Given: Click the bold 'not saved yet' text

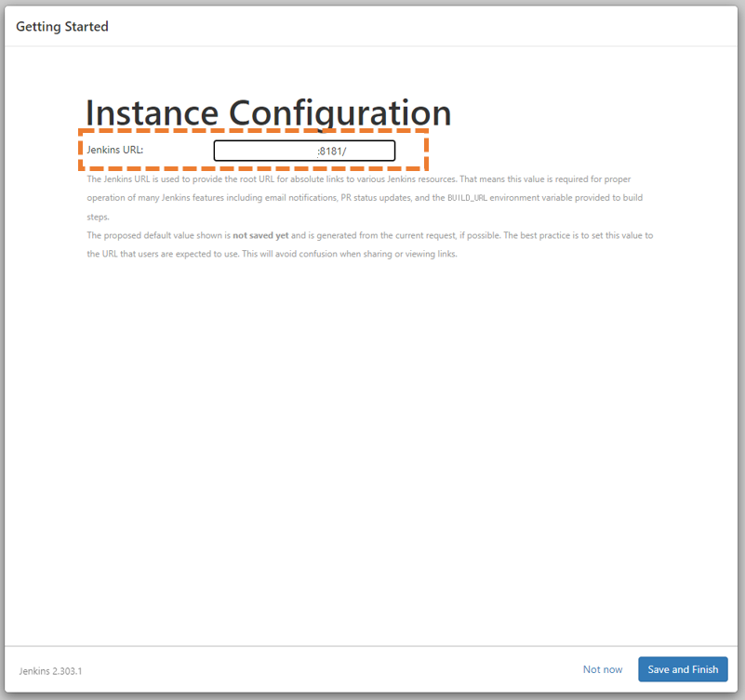Looking at the screenshot, I should (260, 235).
